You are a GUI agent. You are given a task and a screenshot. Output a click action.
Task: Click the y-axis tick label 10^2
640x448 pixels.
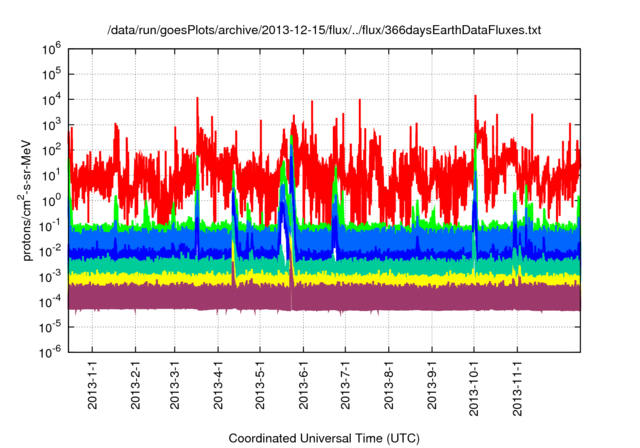51,150
